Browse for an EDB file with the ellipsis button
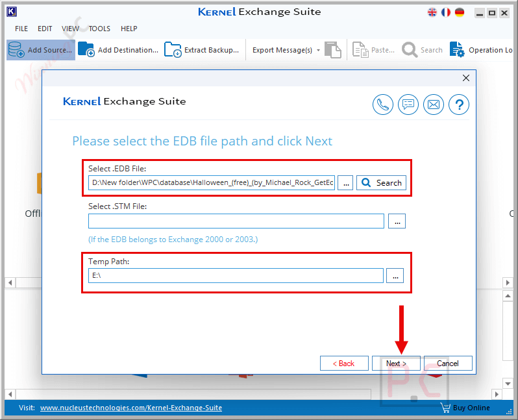Viewport: 518px width, 420px height. (345, 183)
